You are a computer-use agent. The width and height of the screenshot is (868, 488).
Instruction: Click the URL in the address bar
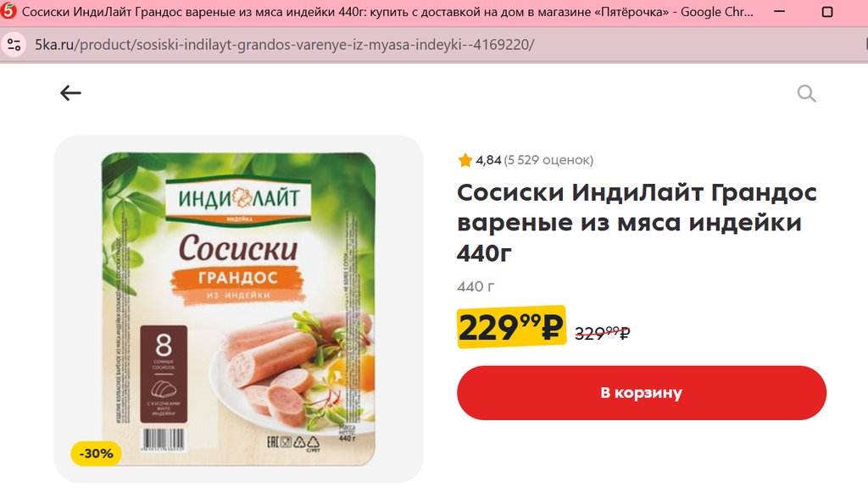[285, 45]
